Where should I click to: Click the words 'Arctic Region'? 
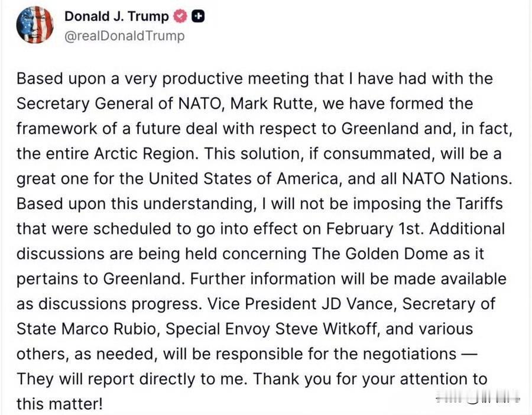tap(145, 154)
